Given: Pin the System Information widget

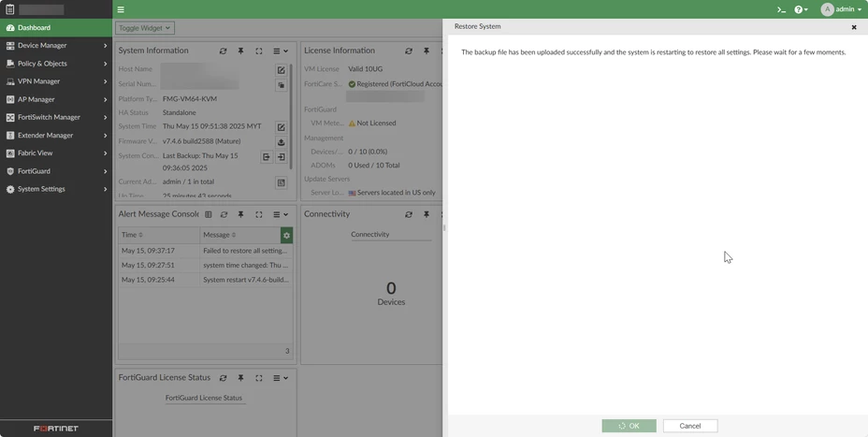Looking at the screenshot, I should point(240,51).
